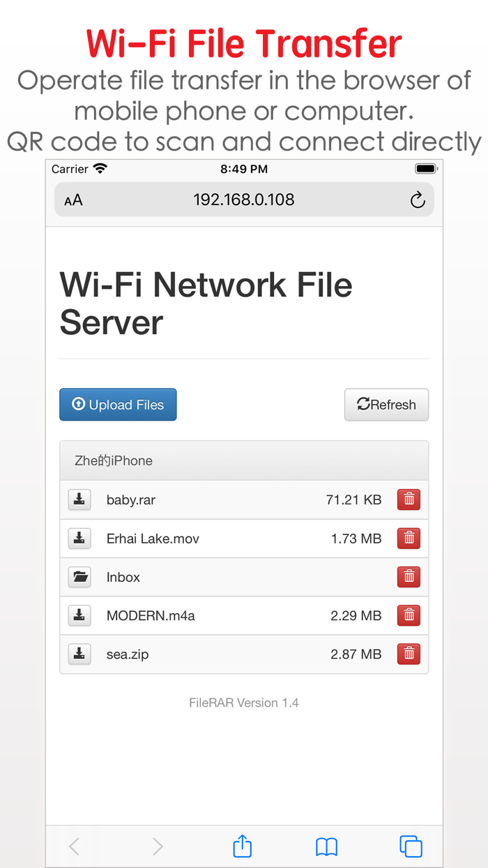
Task: Open the Safari share sheet
Action: pyautogui.click(x=241, y=846)
